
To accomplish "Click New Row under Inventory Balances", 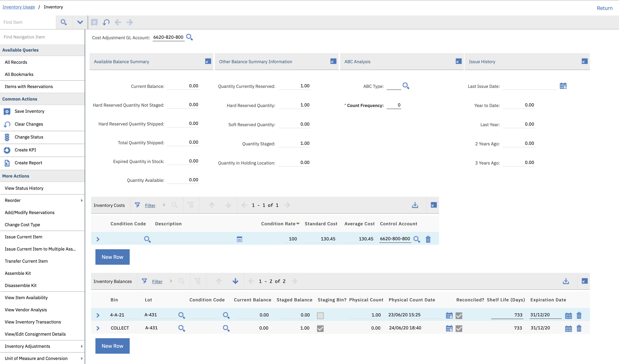I will click(x=112, y=346).
